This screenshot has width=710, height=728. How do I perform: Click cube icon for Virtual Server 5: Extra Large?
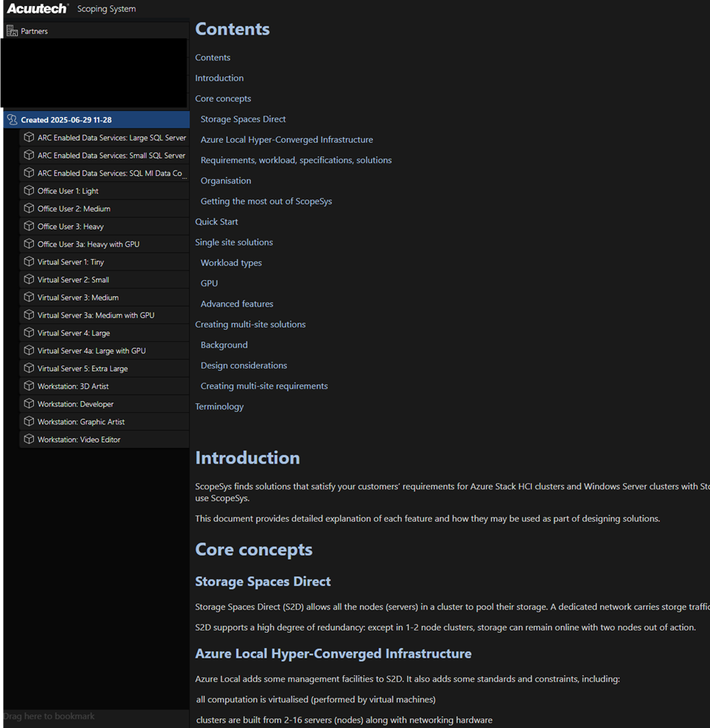(29, 369)
